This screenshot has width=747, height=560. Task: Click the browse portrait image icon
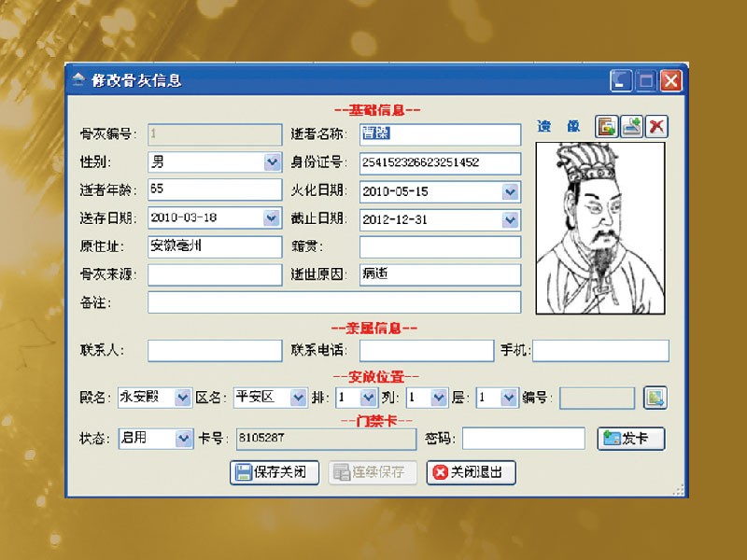click(606, 127)
